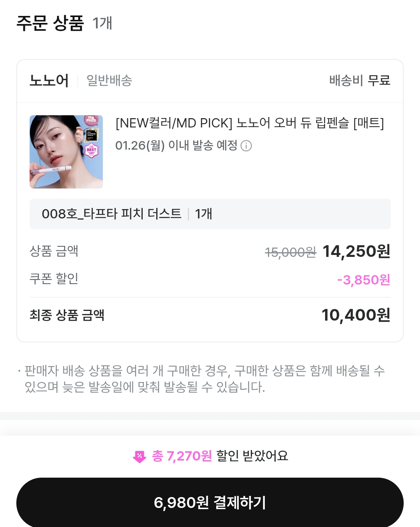Click the pink discount tag icon
This screenshot has height=527, width=420.
coord(139,457)
